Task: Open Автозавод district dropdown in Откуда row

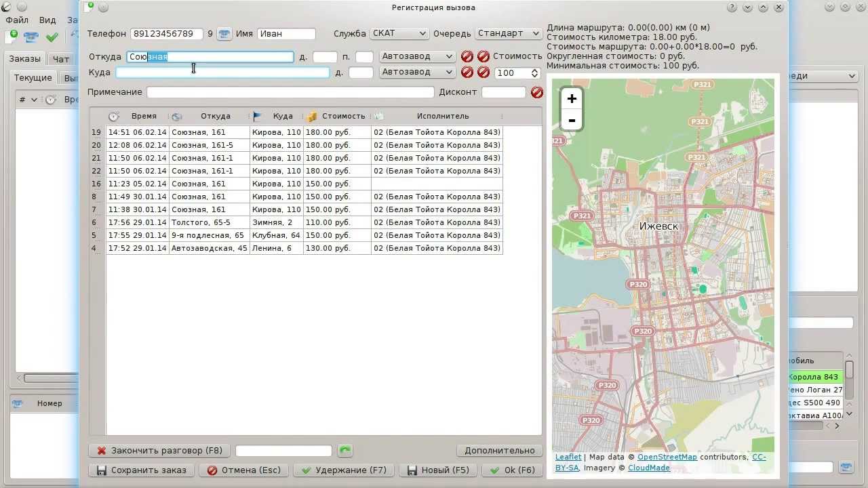Action: pos(417,56)
